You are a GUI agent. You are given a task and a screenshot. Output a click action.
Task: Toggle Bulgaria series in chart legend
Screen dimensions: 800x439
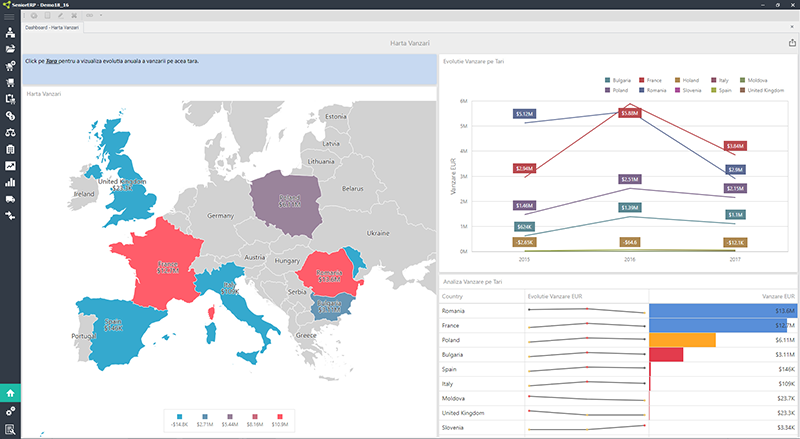(x=617, y=80)
